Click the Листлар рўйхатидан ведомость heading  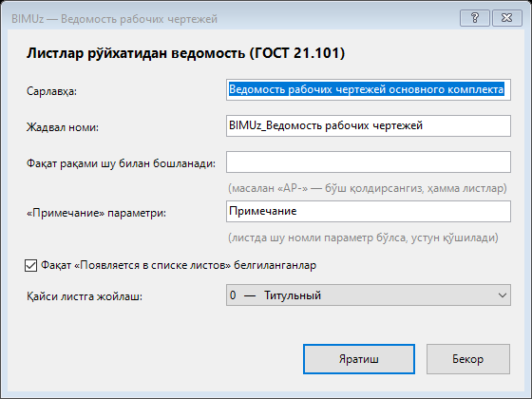185,53
